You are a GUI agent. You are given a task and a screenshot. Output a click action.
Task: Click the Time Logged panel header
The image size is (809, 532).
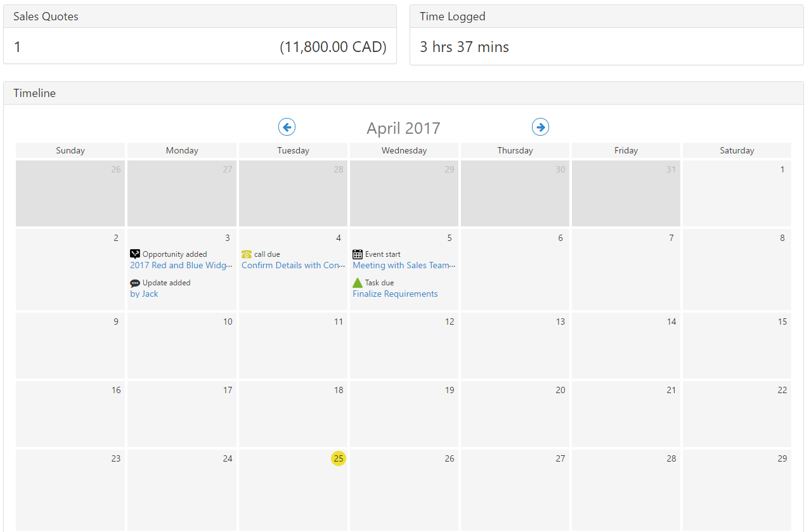(607, 16)
